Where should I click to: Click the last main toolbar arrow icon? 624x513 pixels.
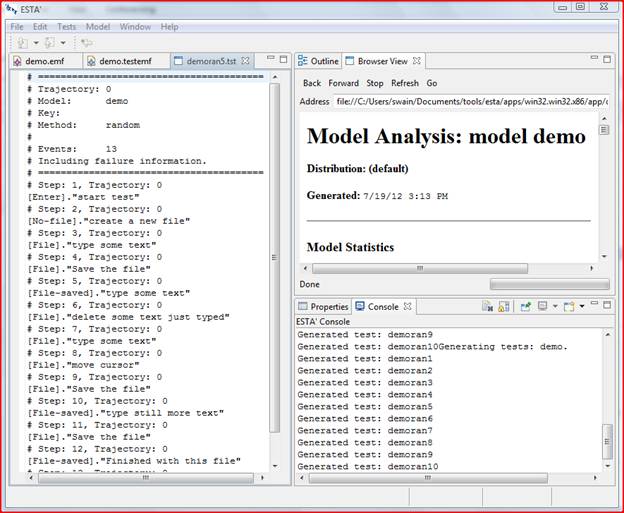point(87,43)
